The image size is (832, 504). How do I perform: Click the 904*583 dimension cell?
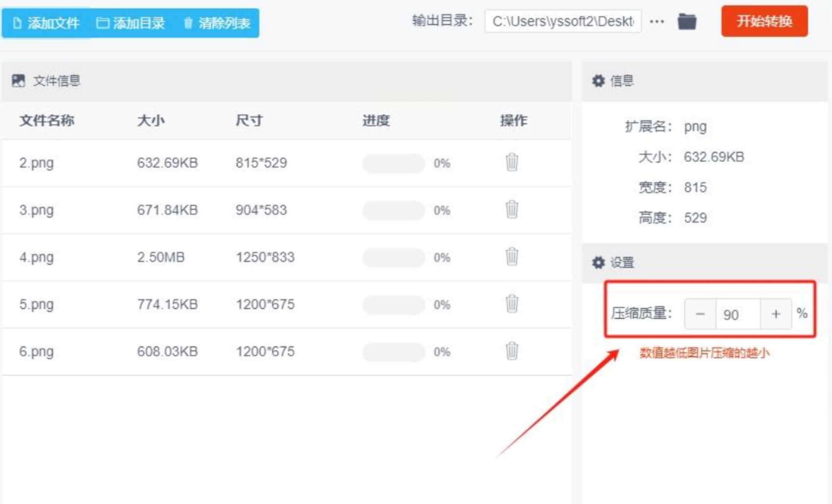tap(261, 210)
